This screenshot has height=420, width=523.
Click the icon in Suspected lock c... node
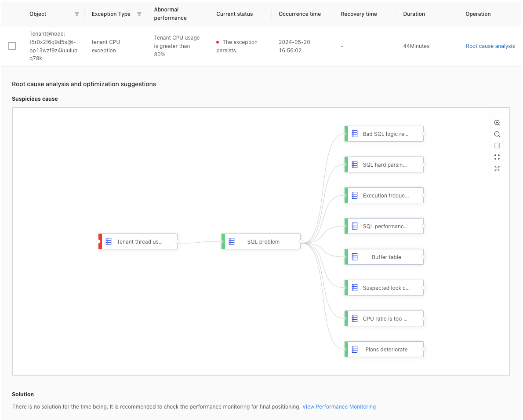click(355, 288)
